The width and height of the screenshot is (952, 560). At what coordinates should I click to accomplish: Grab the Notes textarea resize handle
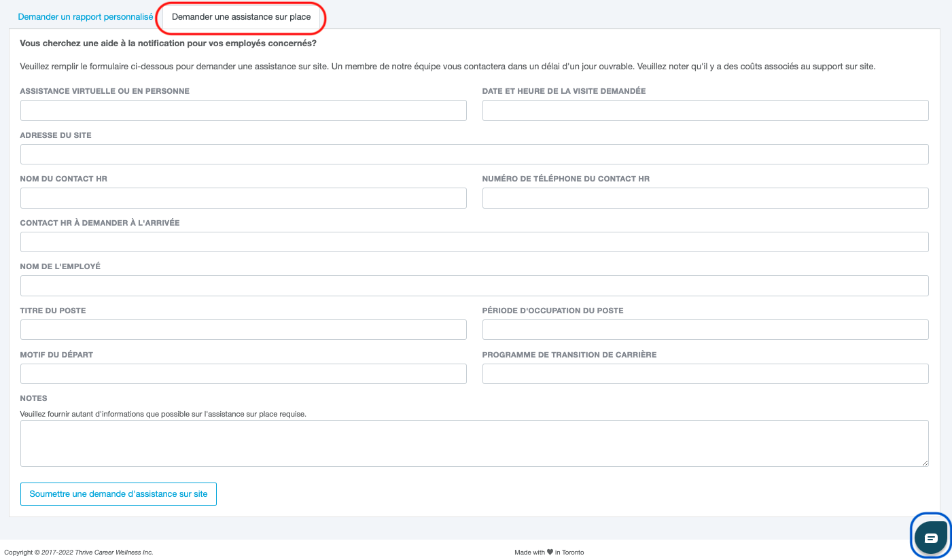point(924,463)
